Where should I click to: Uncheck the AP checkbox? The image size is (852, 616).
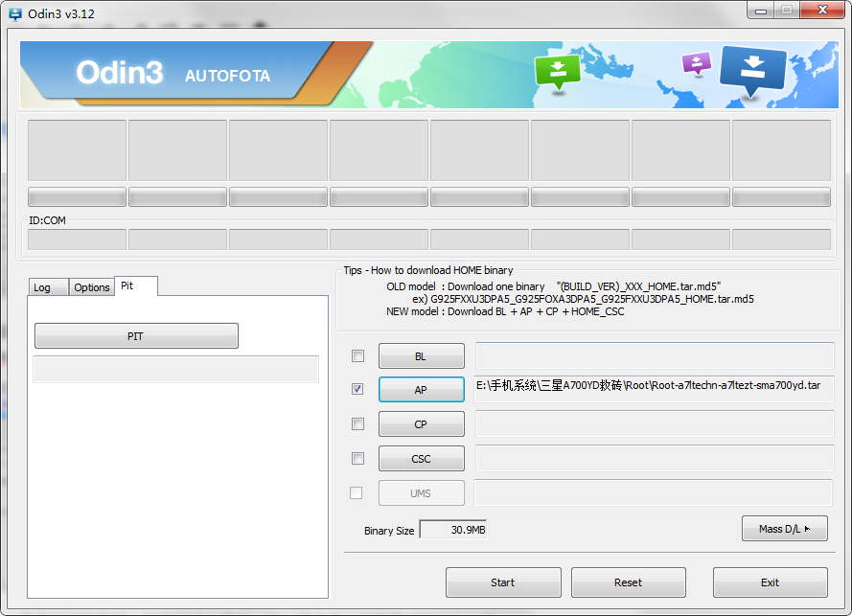[x=357, y=389]
